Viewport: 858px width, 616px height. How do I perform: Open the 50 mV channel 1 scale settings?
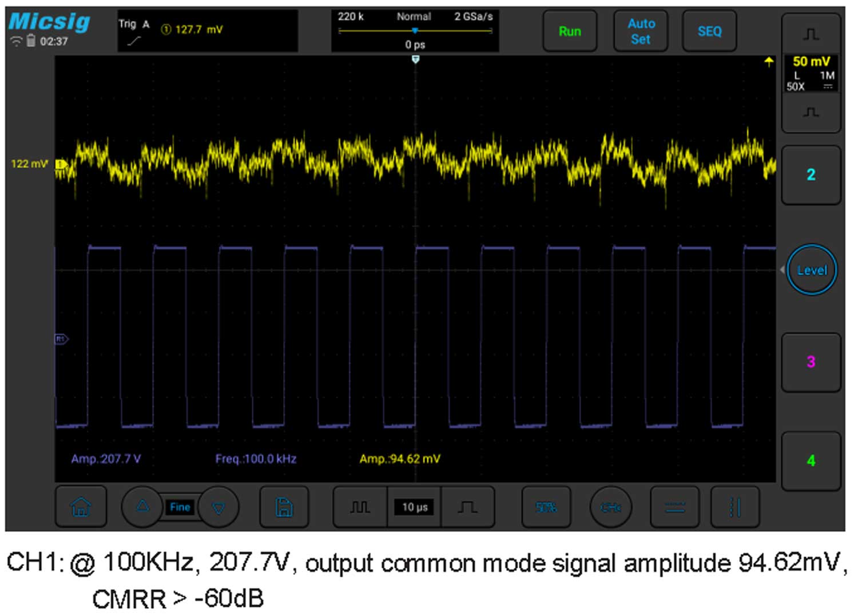(x=811, y=73)
